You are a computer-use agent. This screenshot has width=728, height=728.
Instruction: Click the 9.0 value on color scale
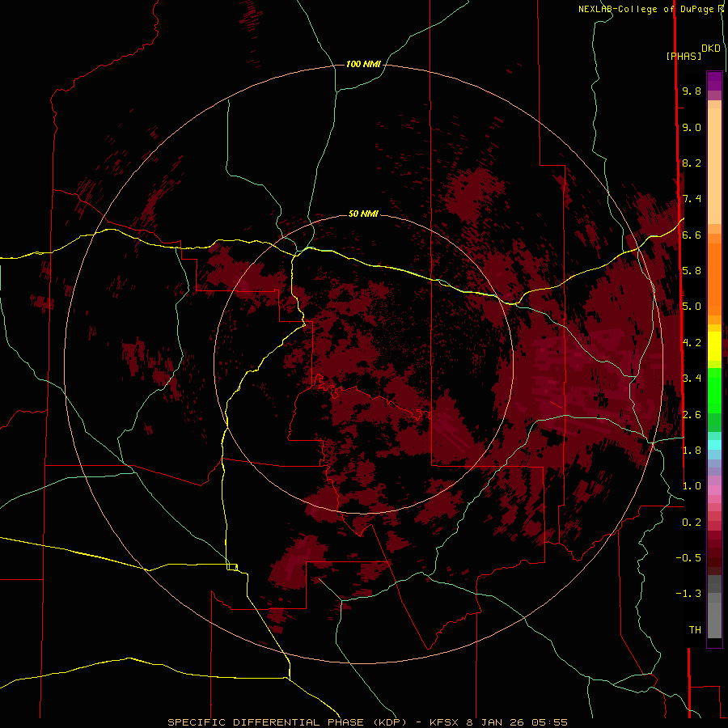692,127
